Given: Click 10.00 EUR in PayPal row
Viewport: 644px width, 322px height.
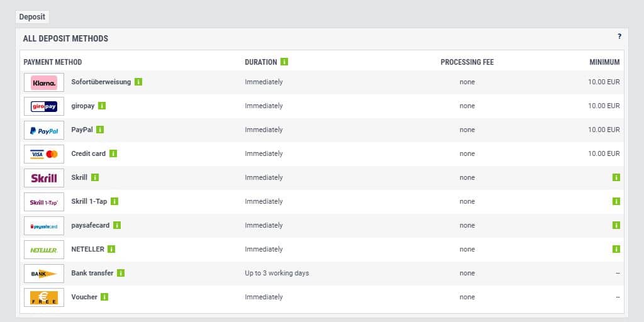Looking at the screenshot, I should pos(604,130).
